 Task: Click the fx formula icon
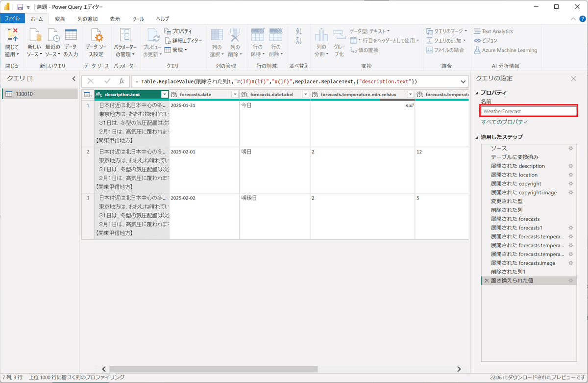click(122, 81)
